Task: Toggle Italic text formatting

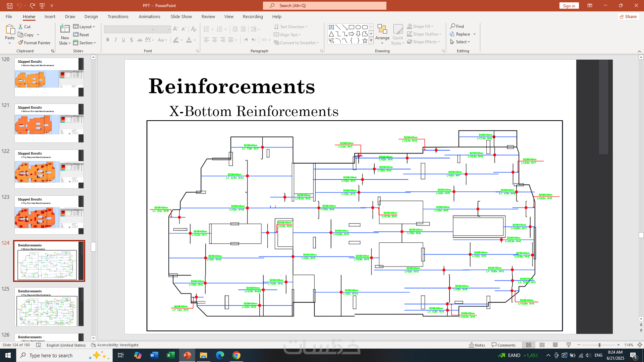Action: click(x=116, y=40)
